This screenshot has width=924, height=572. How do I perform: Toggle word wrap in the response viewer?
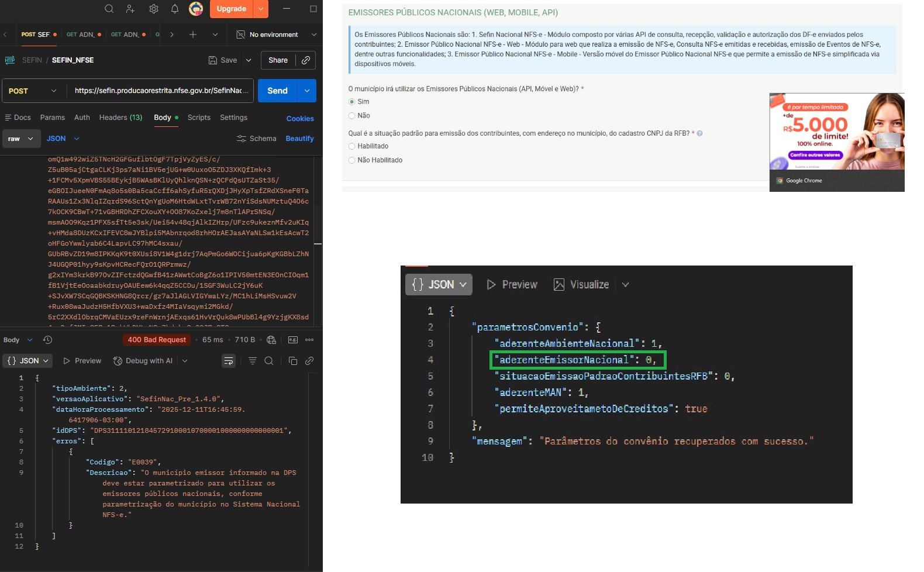point(229,361)
